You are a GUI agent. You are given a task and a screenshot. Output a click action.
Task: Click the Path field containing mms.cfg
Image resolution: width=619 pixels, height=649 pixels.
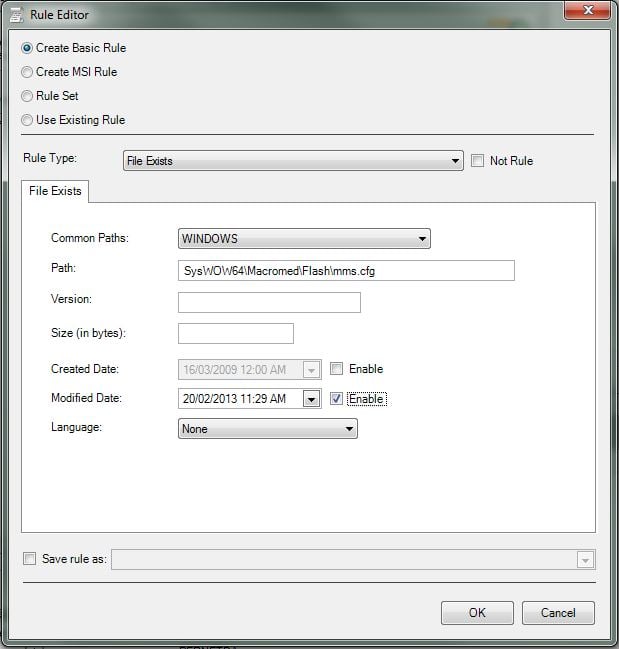(x=346, y=271)
